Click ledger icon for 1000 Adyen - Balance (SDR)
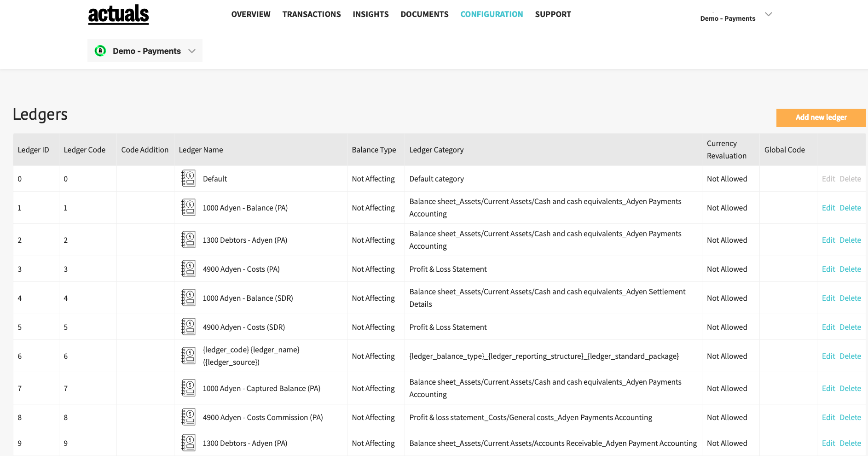 click(188, 298)
